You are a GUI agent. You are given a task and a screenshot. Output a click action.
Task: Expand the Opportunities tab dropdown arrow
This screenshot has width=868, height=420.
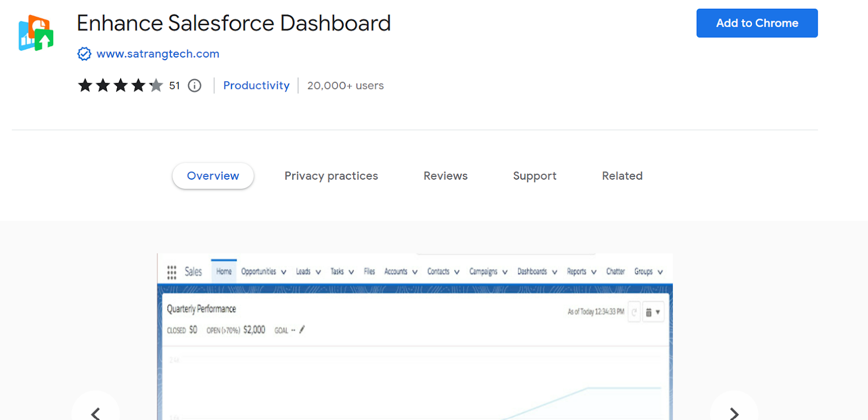[x=283, y=272]
